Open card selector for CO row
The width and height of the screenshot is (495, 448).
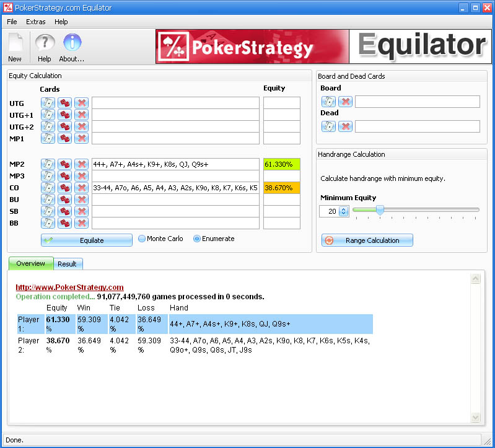click(x=48, y=188)
